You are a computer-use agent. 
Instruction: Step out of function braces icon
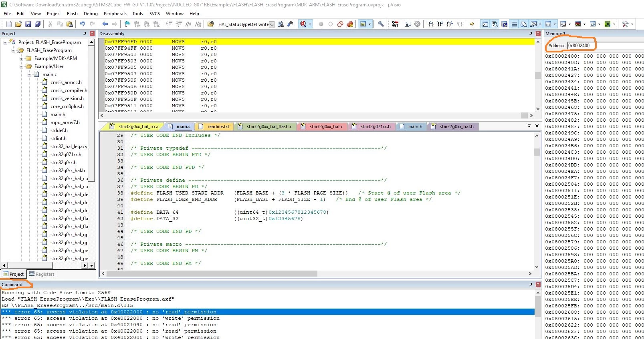coord(450,24)
